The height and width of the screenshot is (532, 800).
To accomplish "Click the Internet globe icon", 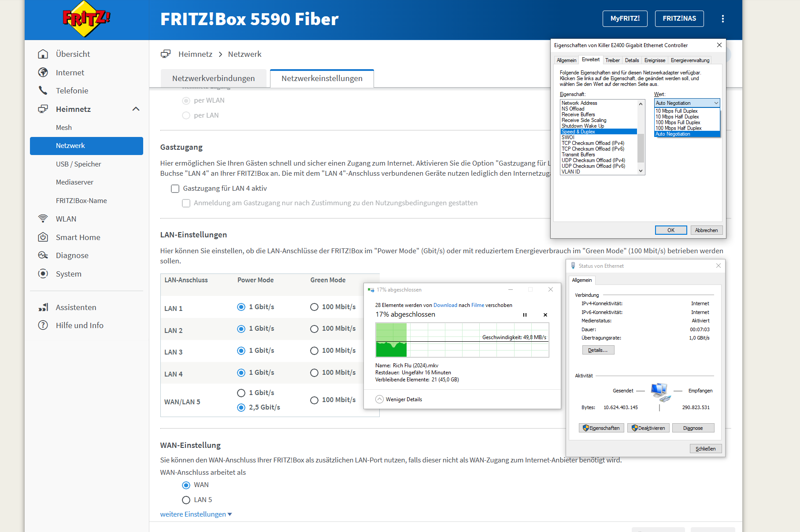I will 43,72.
